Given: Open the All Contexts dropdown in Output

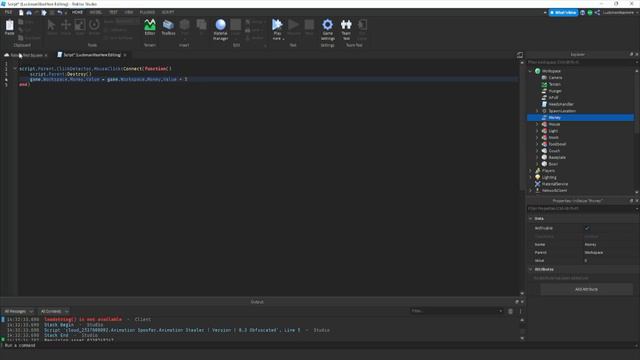Looking at the screenshot, I should pos(54,311).
